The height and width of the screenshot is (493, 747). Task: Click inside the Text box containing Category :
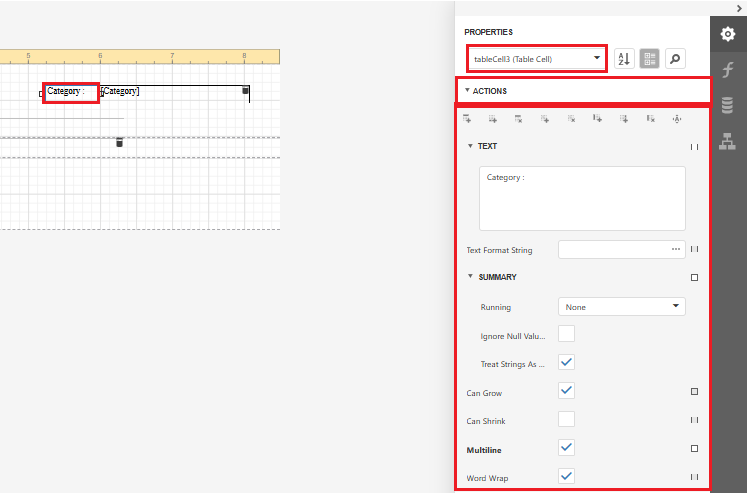pyautogui.click(x=582, y=199)
